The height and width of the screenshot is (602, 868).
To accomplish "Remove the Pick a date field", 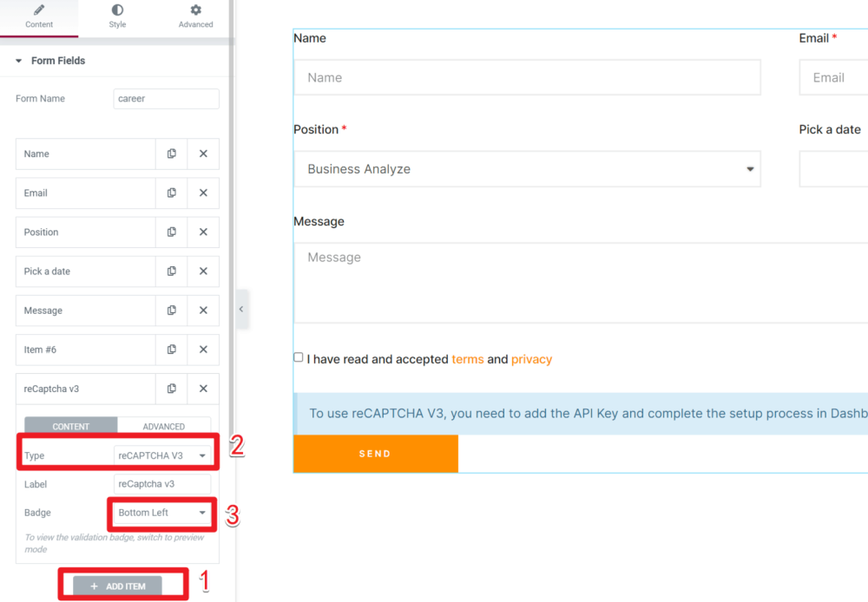I will [203, 272].
